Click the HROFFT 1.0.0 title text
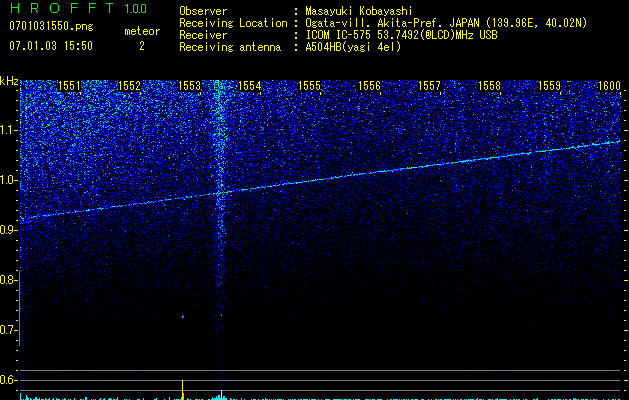 pos(78,8)
